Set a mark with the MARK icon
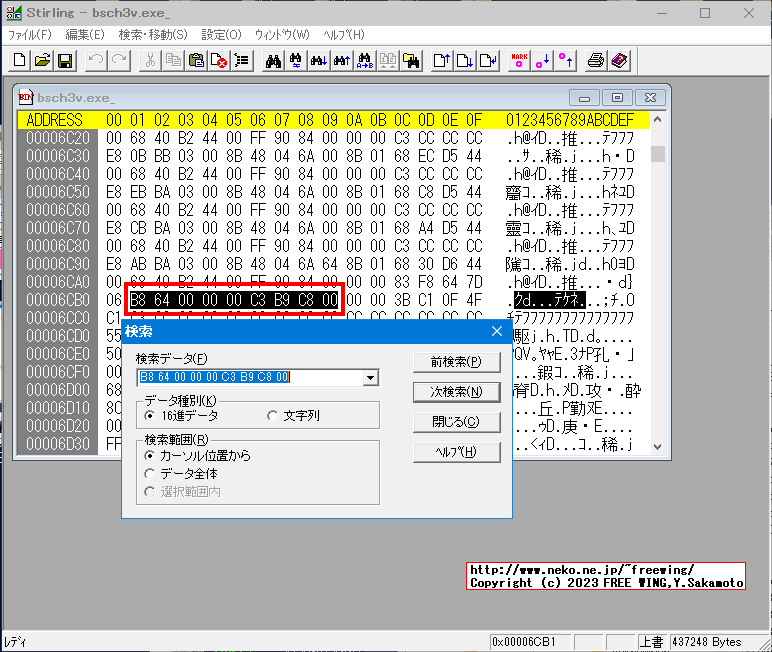This screenshot has height=652, width=772. [x=519, y=61]
